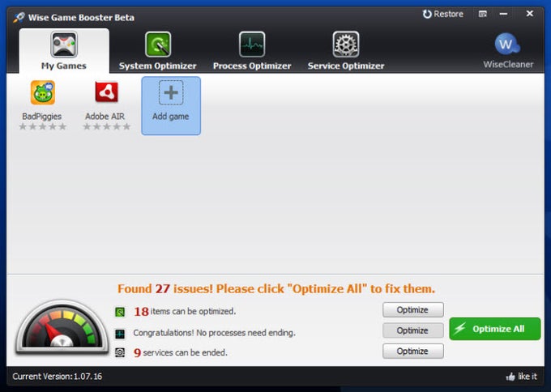Open the My Games tab

tap(63, 50)
